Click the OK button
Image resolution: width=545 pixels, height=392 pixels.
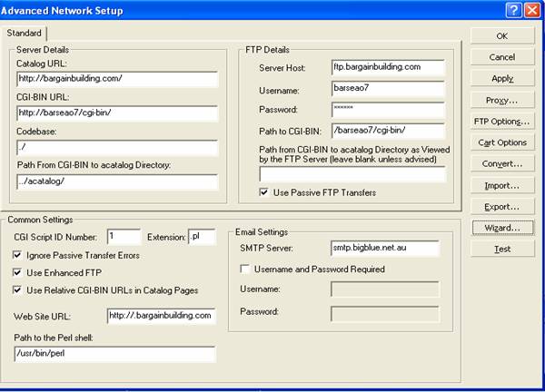click(x=502, y=35)
